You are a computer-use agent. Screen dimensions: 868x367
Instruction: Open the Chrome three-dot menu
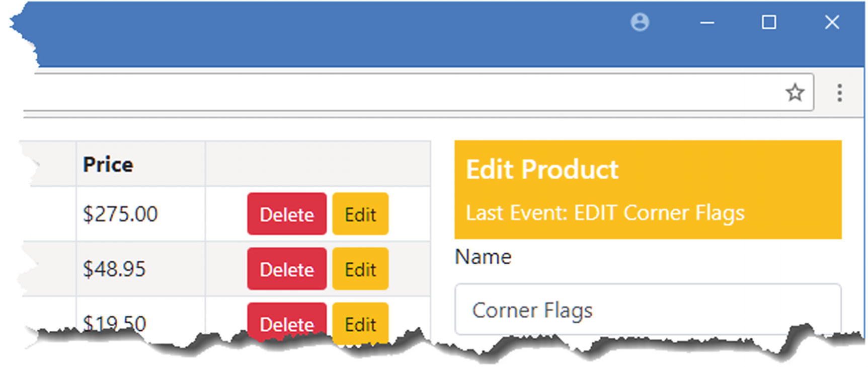point(839,93)
